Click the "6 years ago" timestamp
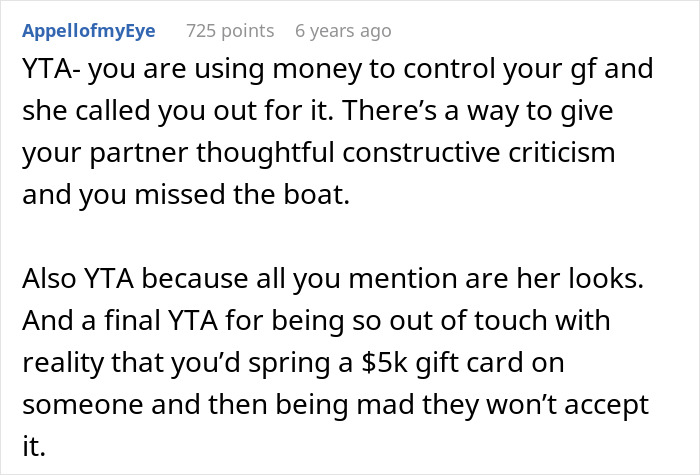The height and width of the screenshot is (475, 700). [343, 31]
